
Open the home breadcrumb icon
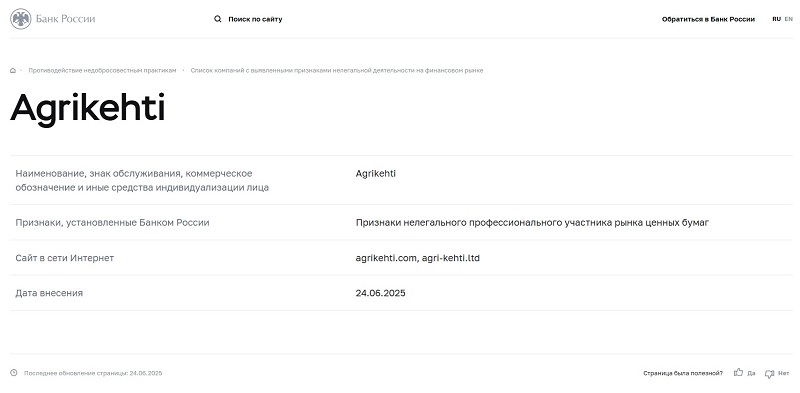13,70
